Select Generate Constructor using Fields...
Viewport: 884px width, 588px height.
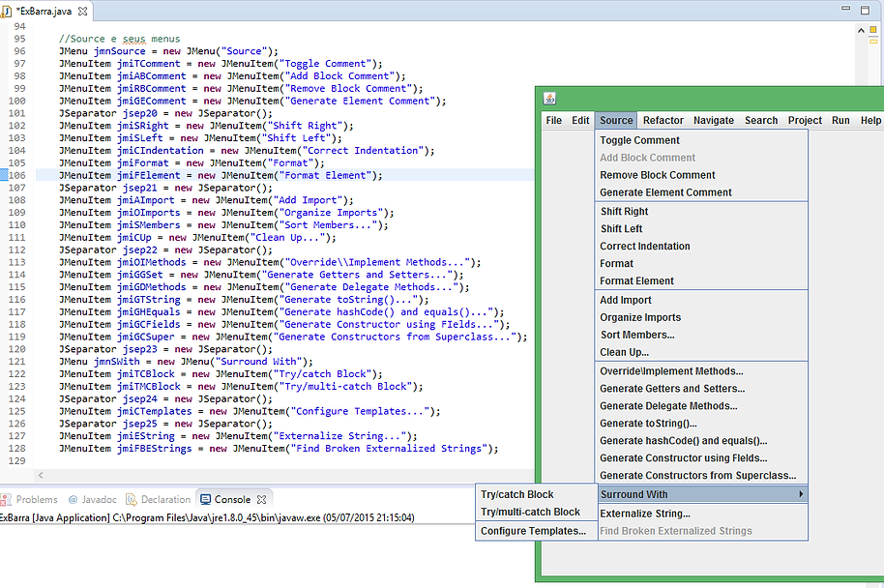701,458
